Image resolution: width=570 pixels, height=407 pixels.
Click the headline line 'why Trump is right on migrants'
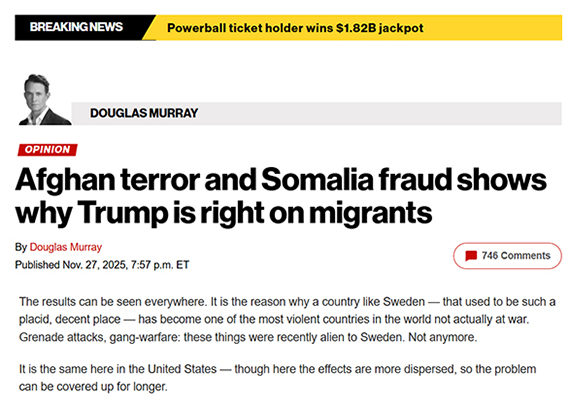(x=224, y=213)
